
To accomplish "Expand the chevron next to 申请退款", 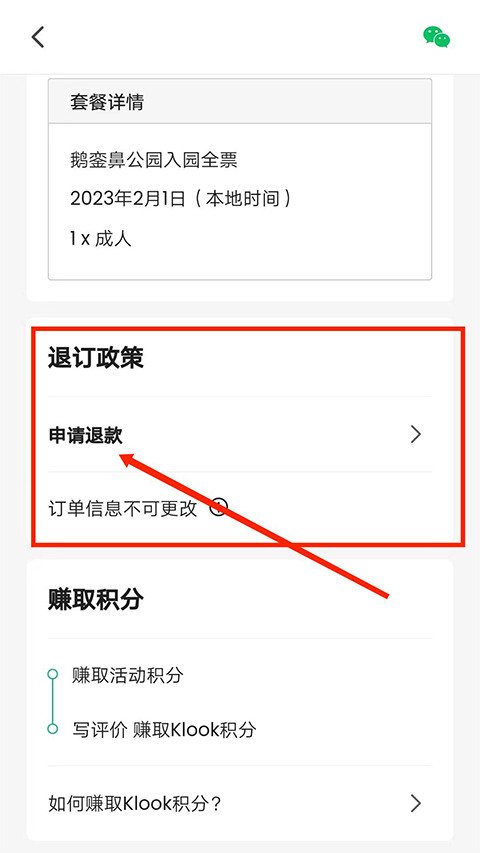I will point(416,434).
